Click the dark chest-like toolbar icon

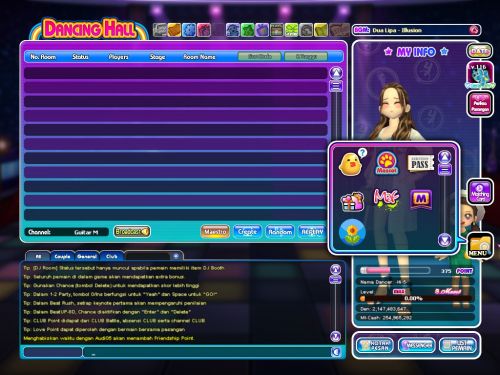point(277,30)
